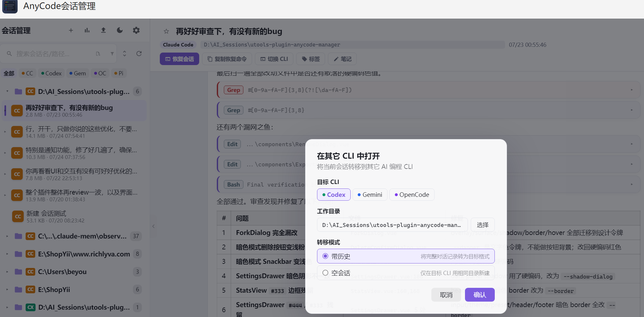This screenshot has width=644, height=317.
Task: Click 确认 to confirm transfer
Action: (x=480, y=295)
